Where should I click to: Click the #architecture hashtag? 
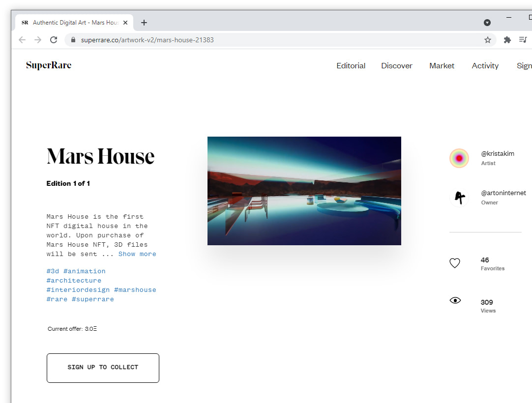pyautogui.click(x=74, y=281)
